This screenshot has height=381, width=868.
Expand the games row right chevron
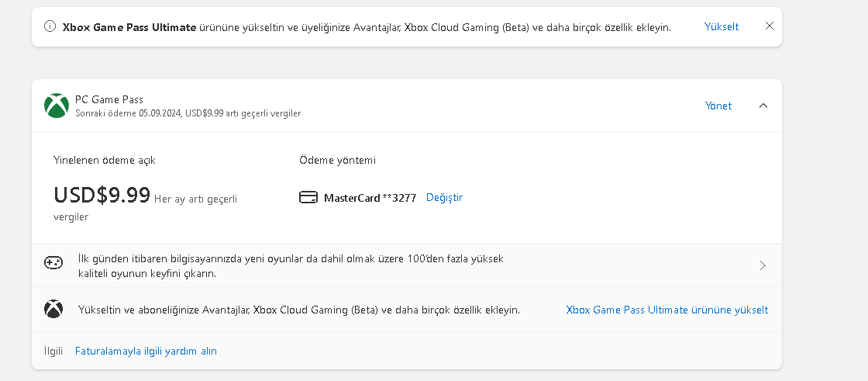(x=763, y=265)
